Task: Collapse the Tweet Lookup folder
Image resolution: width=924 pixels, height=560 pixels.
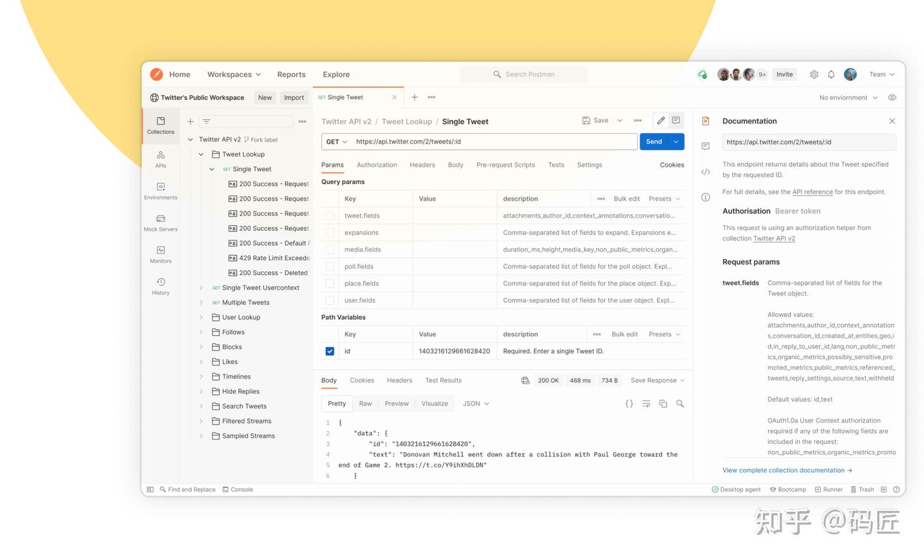Action: click(x=201, y=155)
